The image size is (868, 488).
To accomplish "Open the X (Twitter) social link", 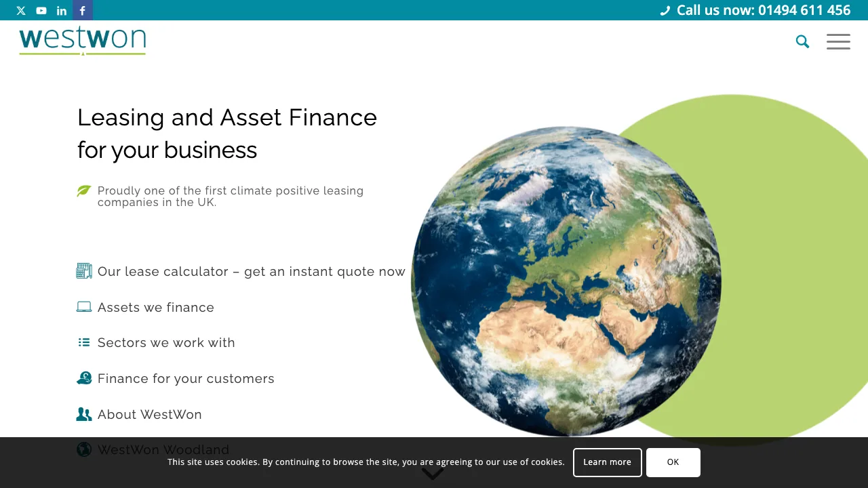I will [21, 10].
